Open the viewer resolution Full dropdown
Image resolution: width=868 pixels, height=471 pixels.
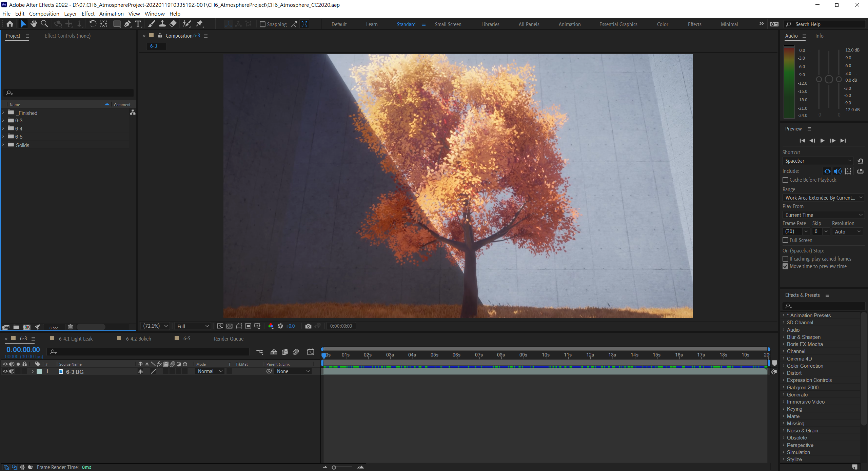coord(193,326)
